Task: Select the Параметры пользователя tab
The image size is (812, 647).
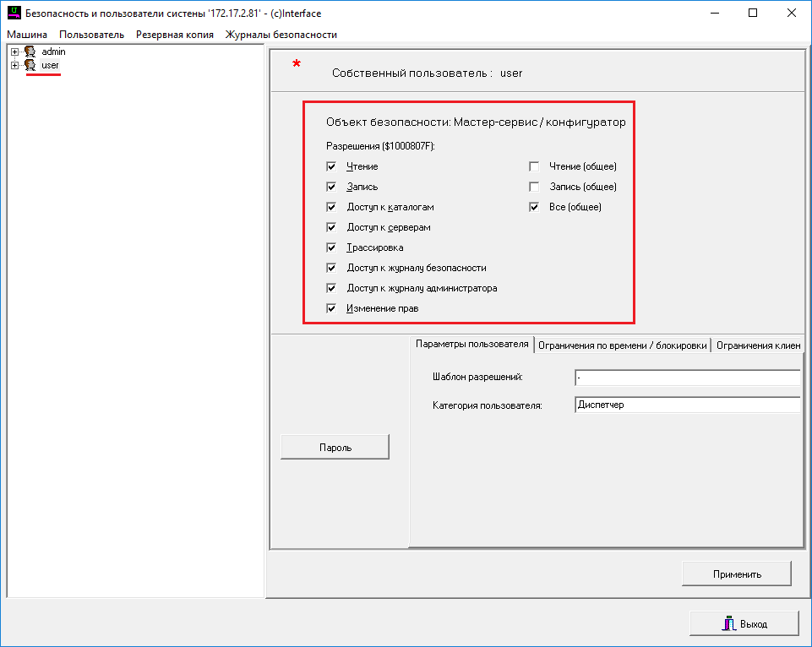Action: [472, 344]
